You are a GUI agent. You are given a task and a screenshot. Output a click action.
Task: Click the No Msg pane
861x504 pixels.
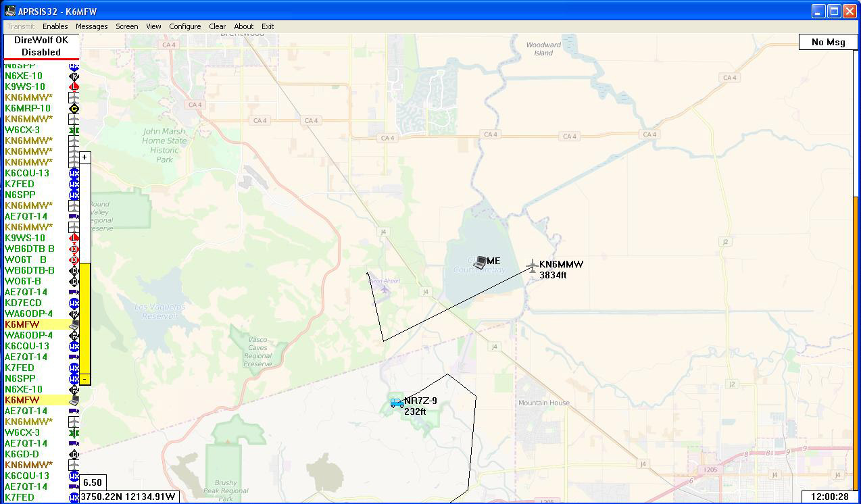[828, 42]
